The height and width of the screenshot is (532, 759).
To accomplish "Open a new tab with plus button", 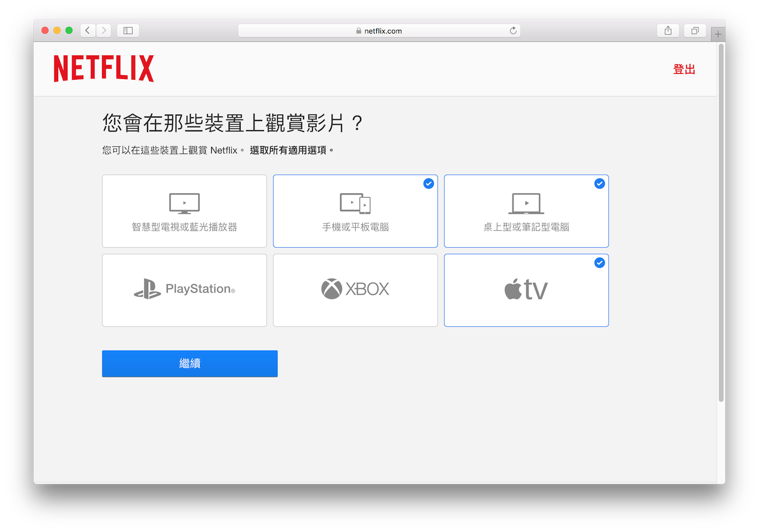I will (718, 34).
